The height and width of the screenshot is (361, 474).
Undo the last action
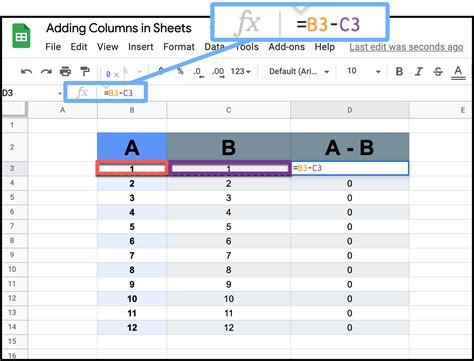coord(27,71)
